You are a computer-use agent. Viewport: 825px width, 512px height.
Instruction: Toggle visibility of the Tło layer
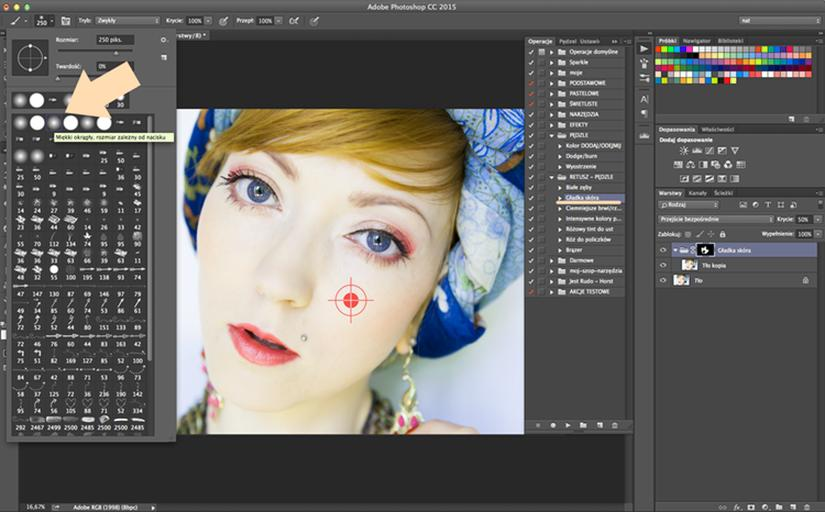[663, 280]
